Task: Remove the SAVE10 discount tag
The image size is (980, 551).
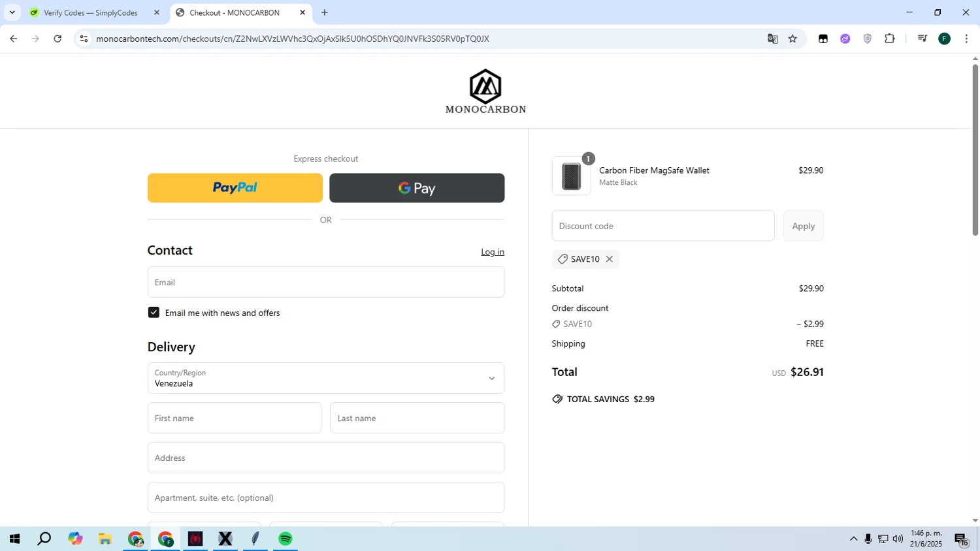Action: [x=610, y=259]
